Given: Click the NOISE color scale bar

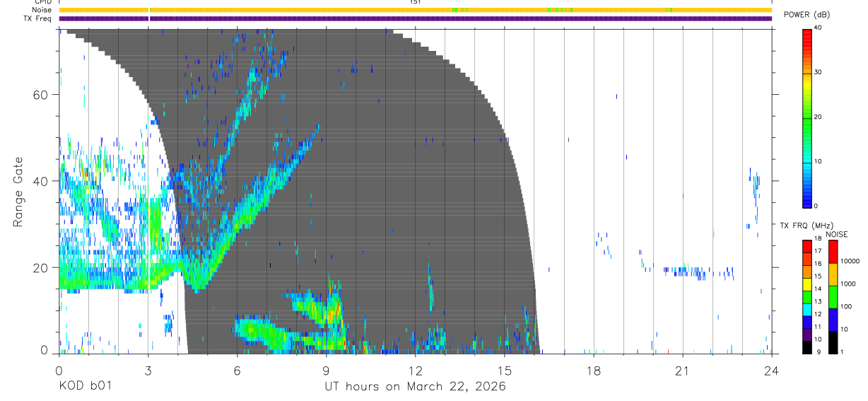Looking at the screenshot, I should pyautogui.click(x=833, y=297).
